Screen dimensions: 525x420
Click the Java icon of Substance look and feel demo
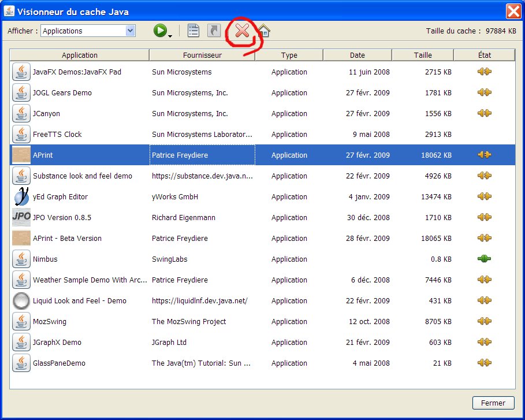[21, 176]
